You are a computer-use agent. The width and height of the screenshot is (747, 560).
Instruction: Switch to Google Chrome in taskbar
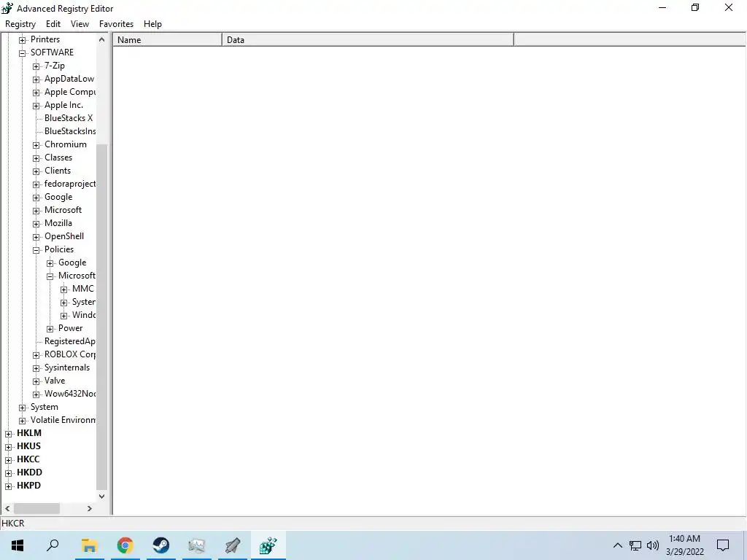tap(125, 545)
